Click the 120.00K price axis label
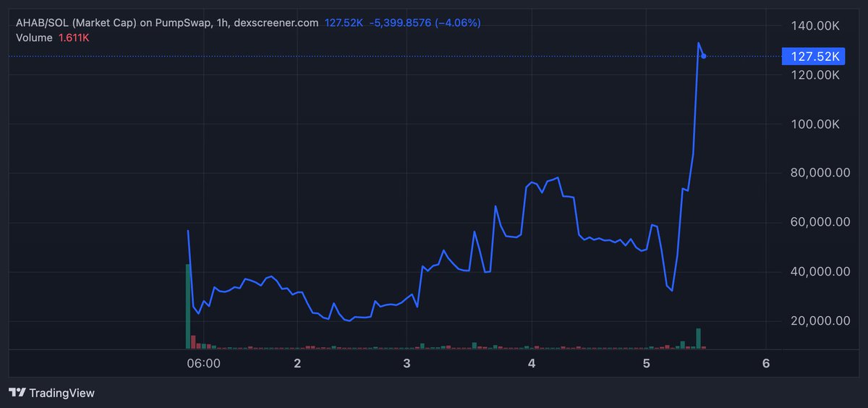The width and height of the screenshot is (868, 408). pos(814,75)
